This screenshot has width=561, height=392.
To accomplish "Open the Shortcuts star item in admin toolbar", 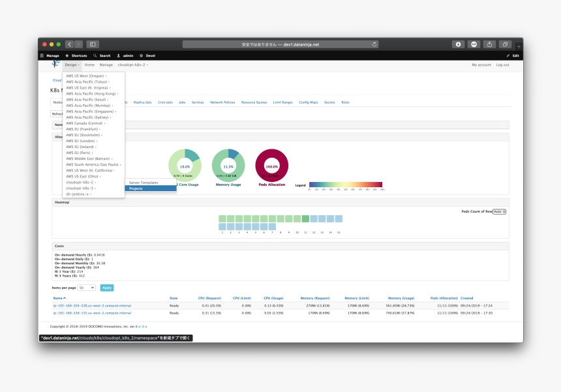I will pos(76,55).
